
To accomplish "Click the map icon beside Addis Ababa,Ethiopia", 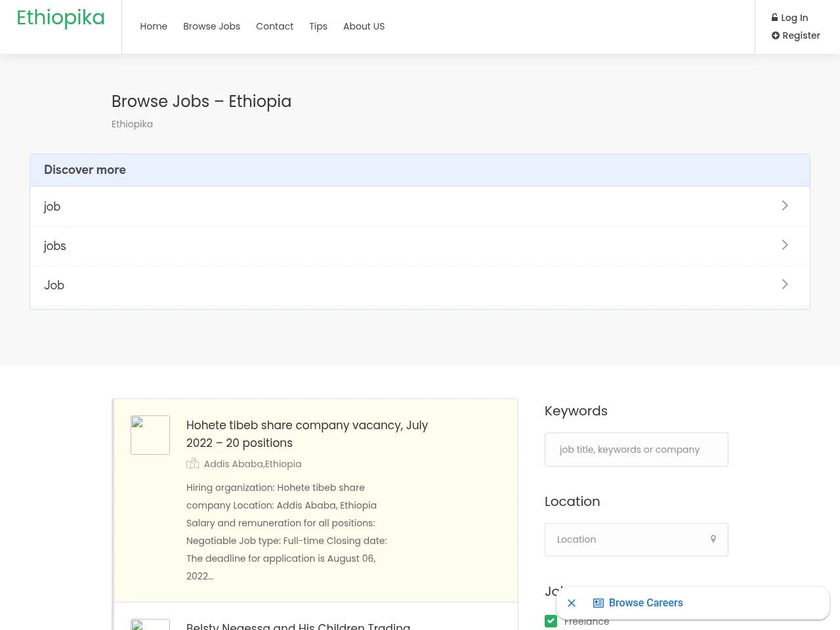I will click(192, 463).
